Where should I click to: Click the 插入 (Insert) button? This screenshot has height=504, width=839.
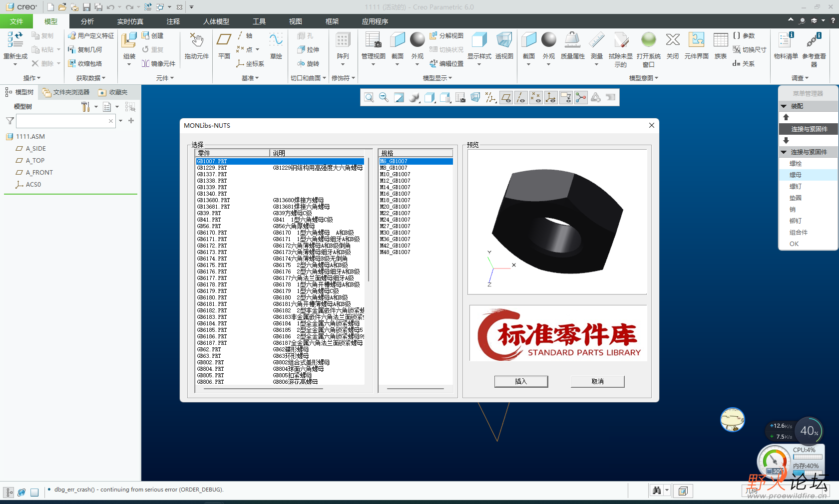pos(521,381)
